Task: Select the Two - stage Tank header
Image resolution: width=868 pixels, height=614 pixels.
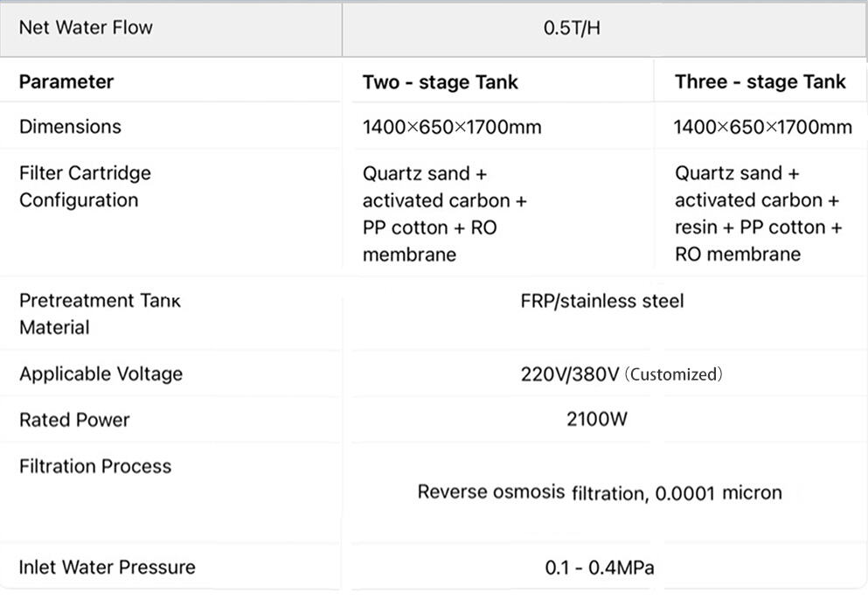Action: 440,82
